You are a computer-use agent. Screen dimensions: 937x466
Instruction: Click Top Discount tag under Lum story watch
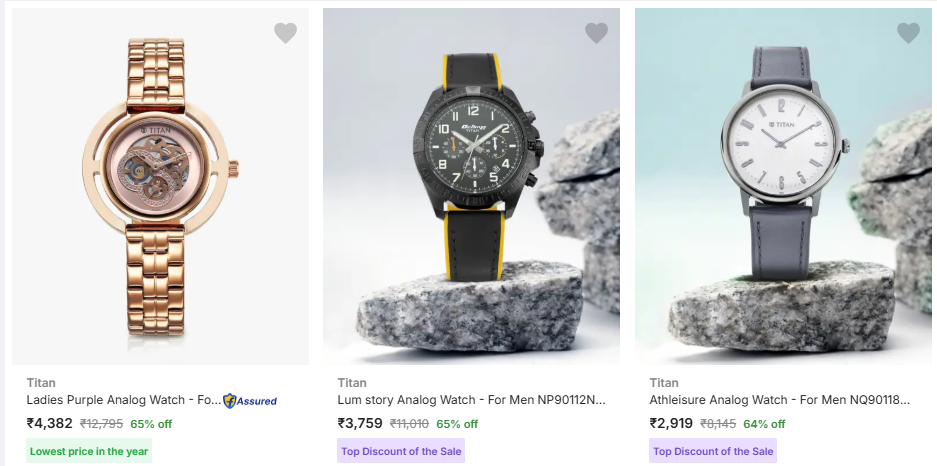point(401,451)
